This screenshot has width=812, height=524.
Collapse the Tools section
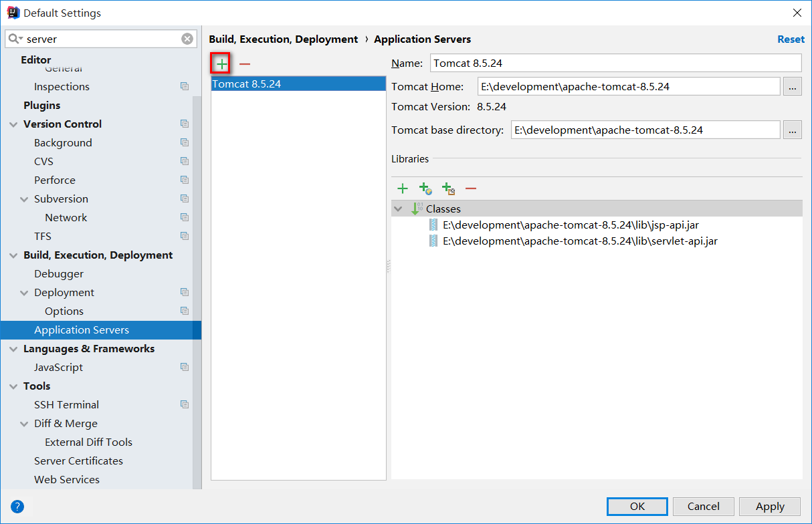13,386
